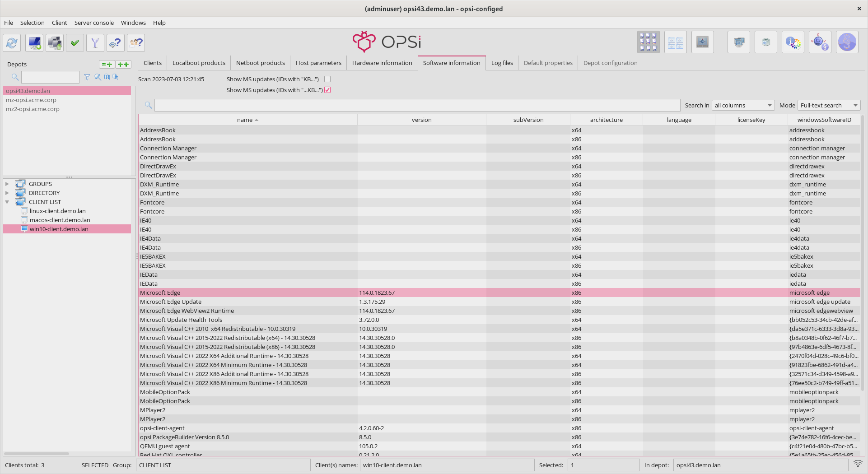868x474 pixels.
Task: Switch to the Netboot products tab
Action: pos(261,63)
